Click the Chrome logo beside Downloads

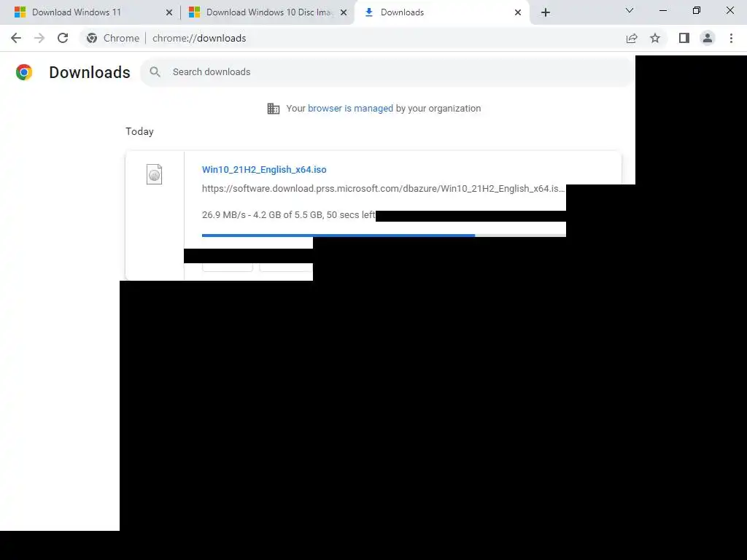pos(24,72)
